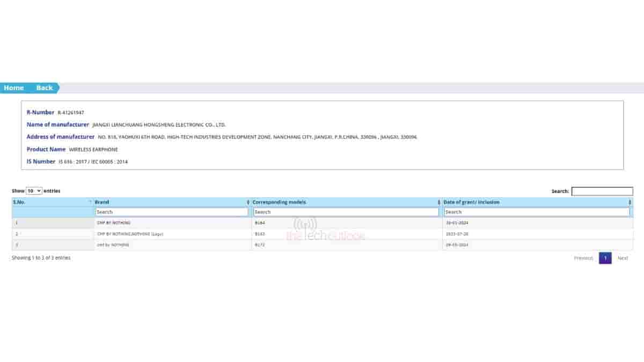Click model B172 in third row
Viewport: 644px width, 362px height.
click(x=260, y=245)
